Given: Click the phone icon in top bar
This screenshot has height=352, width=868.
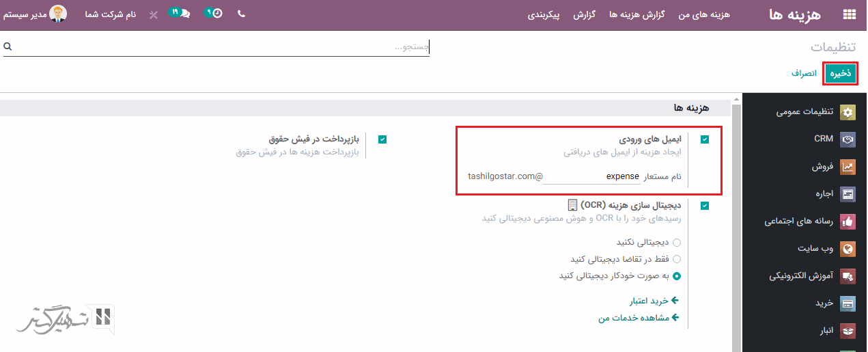Looking at the screenshot, I should [x=241, y=14].
